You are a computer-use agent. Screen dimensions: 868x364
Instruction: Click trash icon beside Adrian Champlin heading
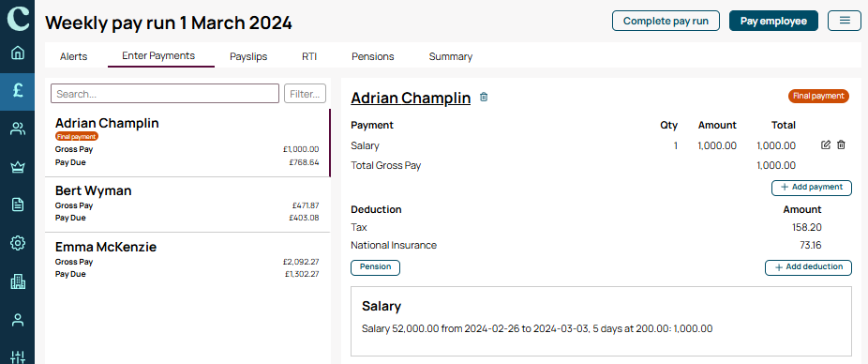484,97
